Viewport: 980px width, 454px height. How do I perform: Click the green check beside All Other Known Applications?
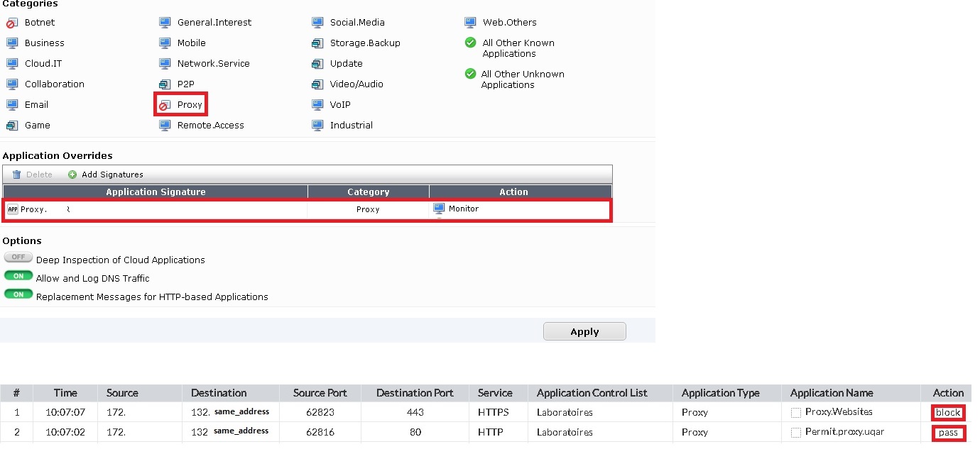470,43
